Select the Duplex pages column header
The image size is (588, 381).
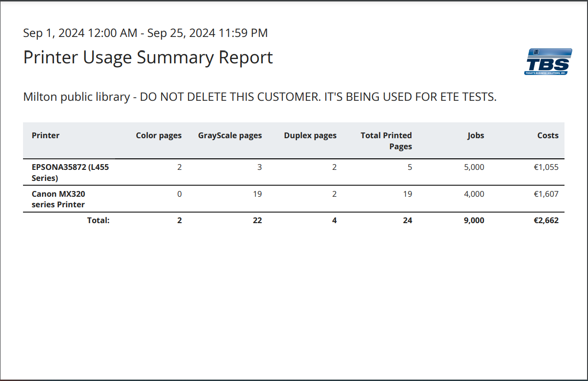coord(310,135)
